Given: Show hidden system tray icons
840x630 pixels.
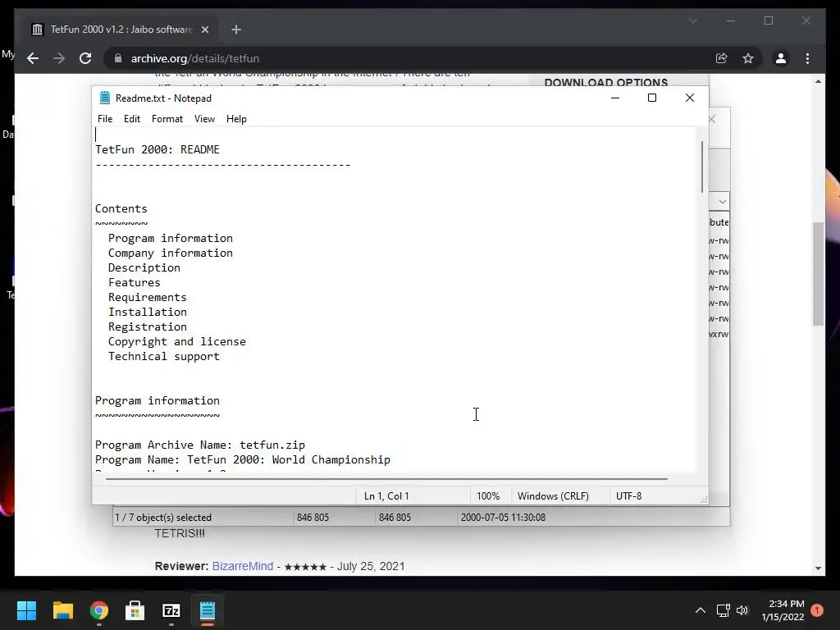Looking at the screenshot, I should coord(700,610).
